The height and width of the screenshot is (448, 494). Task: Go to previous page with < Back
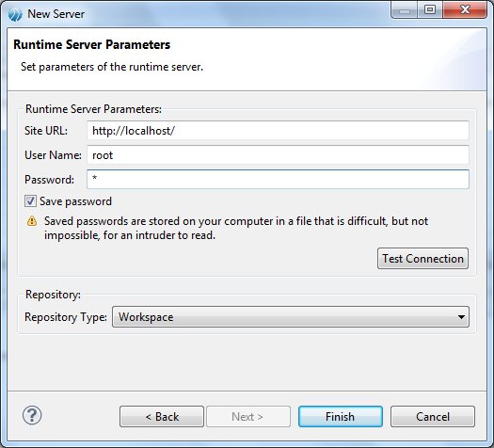pyautogui.click(x=162, y=417)
